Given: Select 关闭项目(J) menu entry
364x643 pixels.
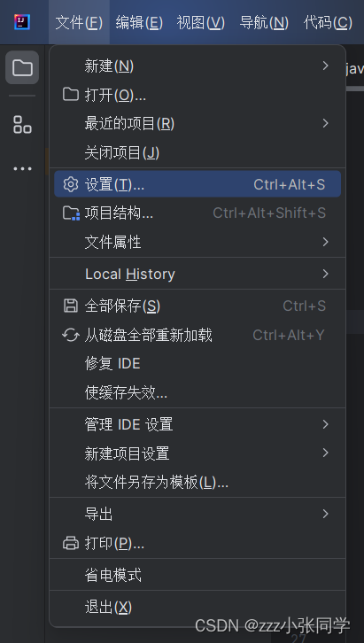Looking at the screenshot, I should pyautogui.click(x=197, y=153).
